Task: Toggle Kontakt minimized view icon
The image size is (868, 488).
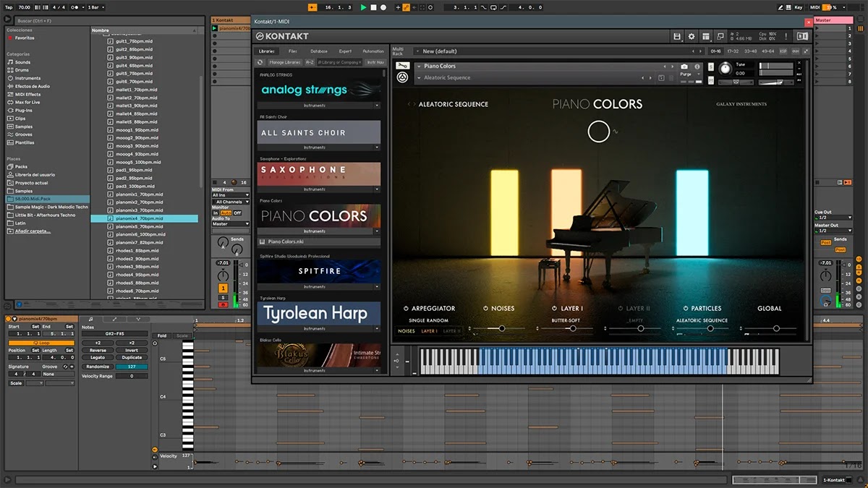Action: [720, 36]
